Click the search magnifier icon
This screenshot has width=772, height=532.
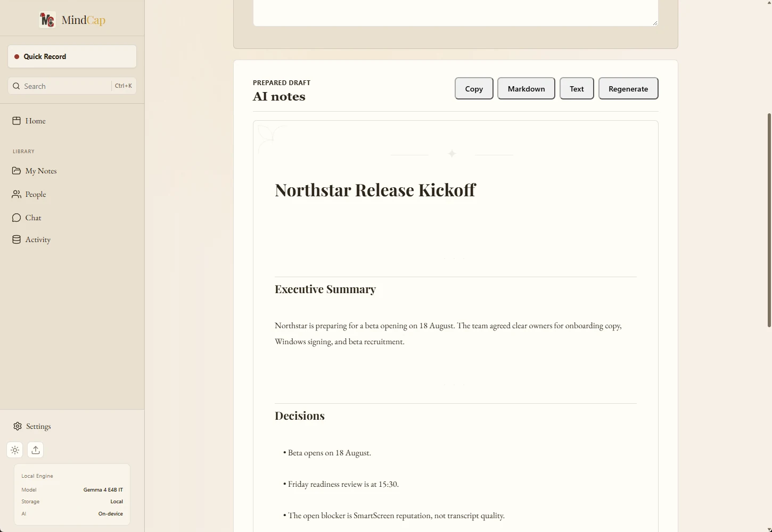point(17,86)
